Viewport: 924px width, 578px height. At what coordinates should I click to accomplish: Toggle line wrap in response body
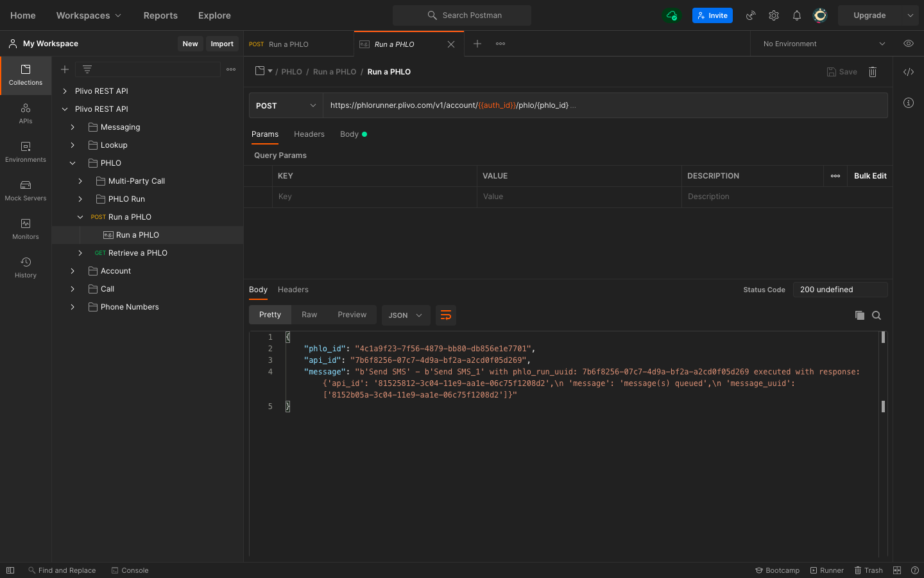(x=446, y=315)
